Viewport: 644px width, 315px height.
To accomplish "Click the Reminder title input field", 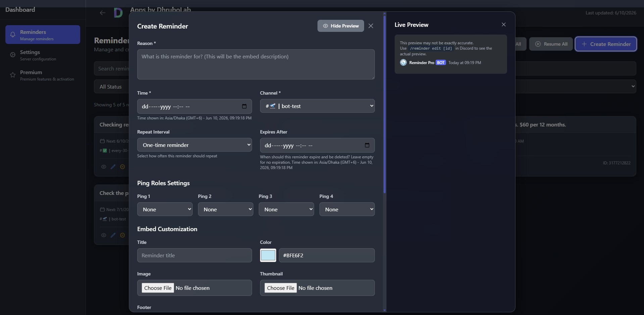I will pos(194,255).
